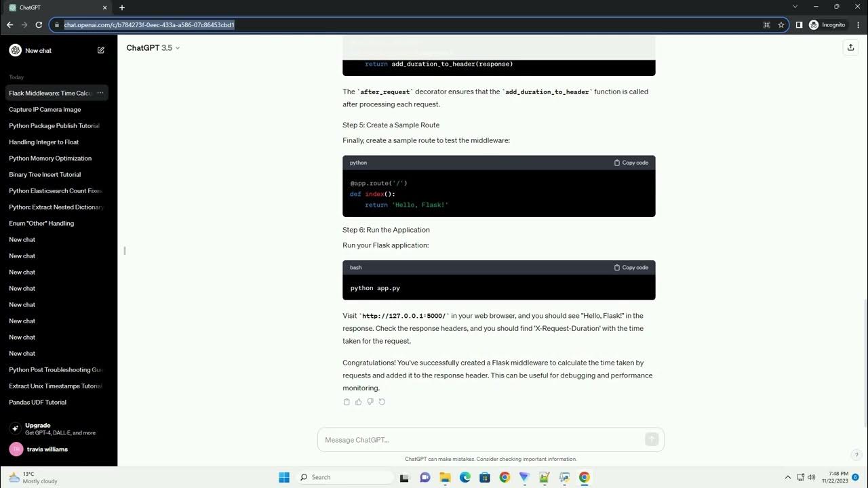Click Upgrade to get GPT-4
This screenshot has height=488, width=868.
coord(58,428)
